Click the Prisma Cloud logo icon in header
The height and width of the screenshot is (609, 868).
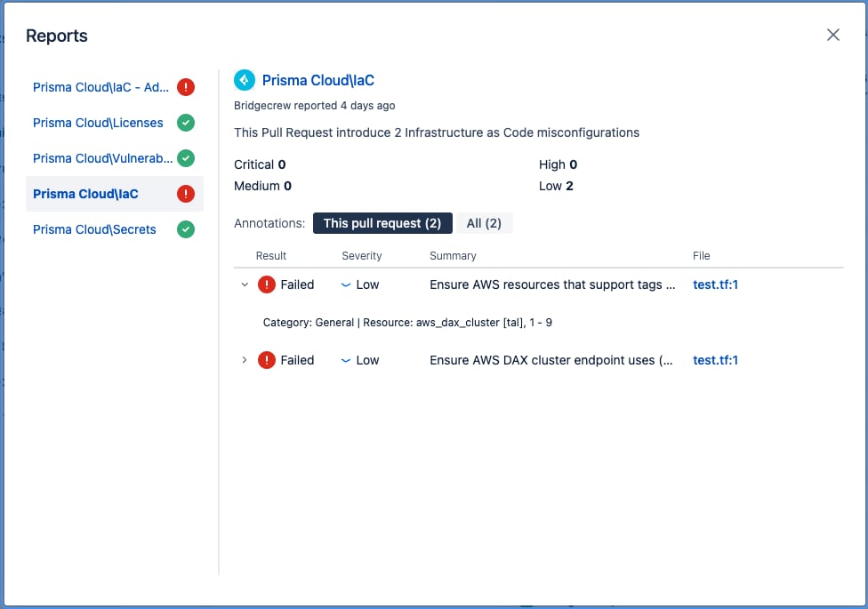click(x=244, y=80)
